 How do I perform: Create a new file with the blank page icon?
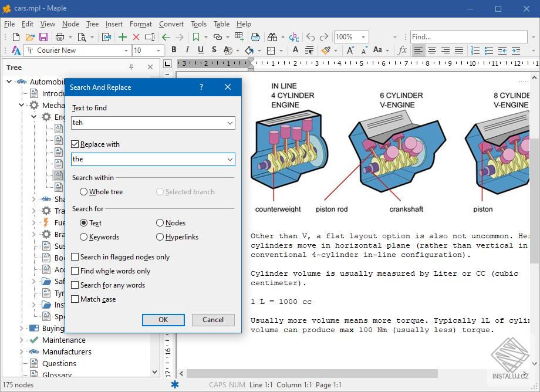(16, 37)
